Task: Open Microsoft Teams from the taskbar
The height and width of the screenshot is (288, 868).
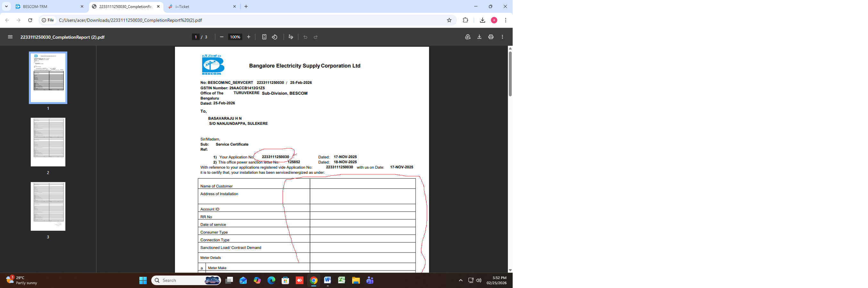Action: pos(370,280)
